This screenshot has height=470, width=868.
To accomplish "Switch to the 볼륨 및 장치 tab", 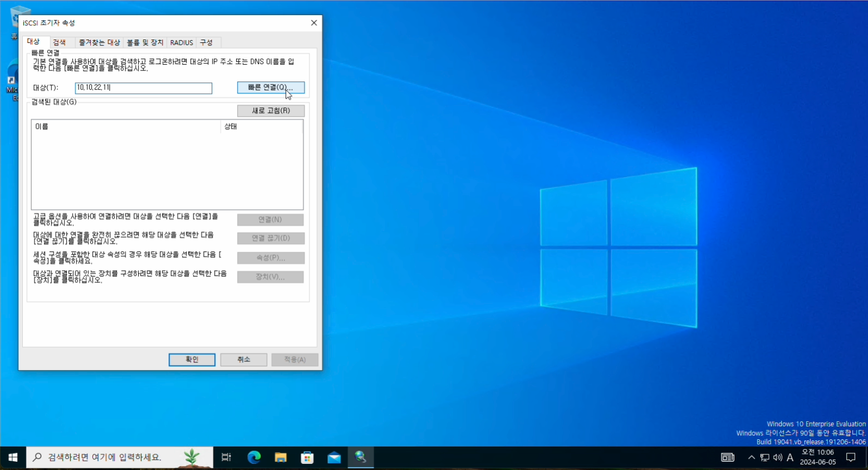I will 145,42.
